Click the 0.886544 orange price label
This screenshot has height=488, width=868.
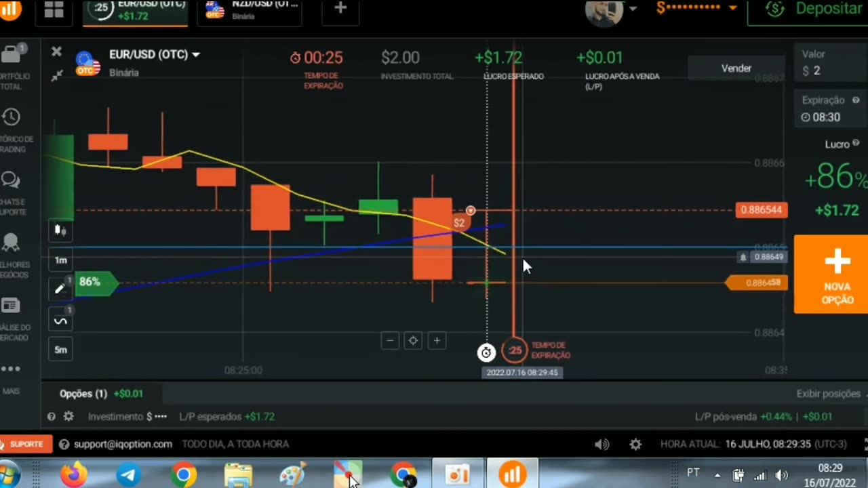pos(762,210)
